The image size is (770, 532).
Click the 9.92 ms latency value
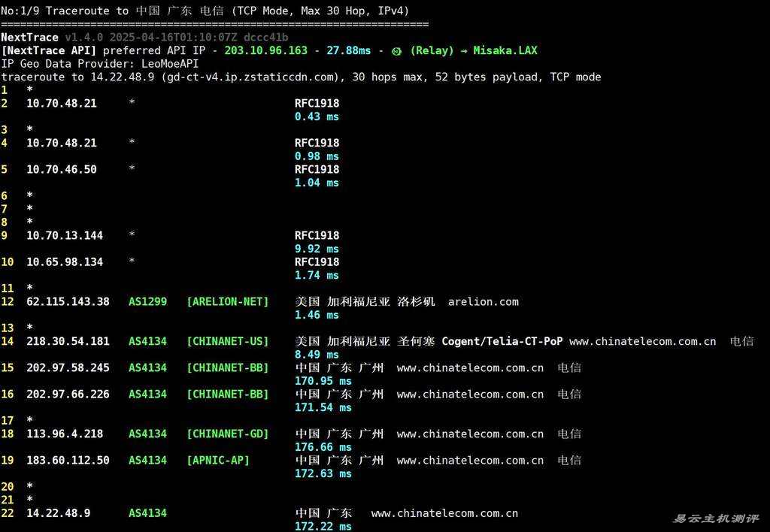[x=317, y=249]
